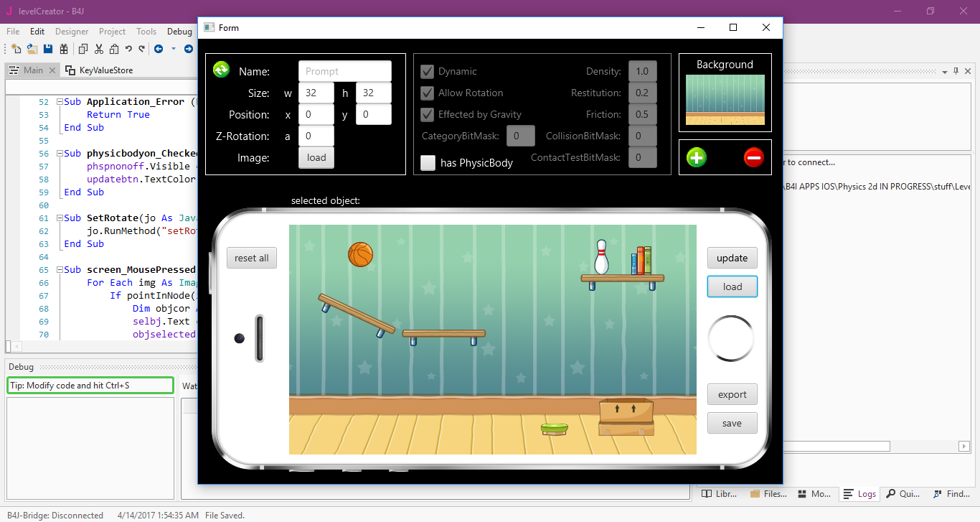Open the Find All References tab
This screenshot has width=980, height=522.
pyautogui.click(x=951, y=494)
